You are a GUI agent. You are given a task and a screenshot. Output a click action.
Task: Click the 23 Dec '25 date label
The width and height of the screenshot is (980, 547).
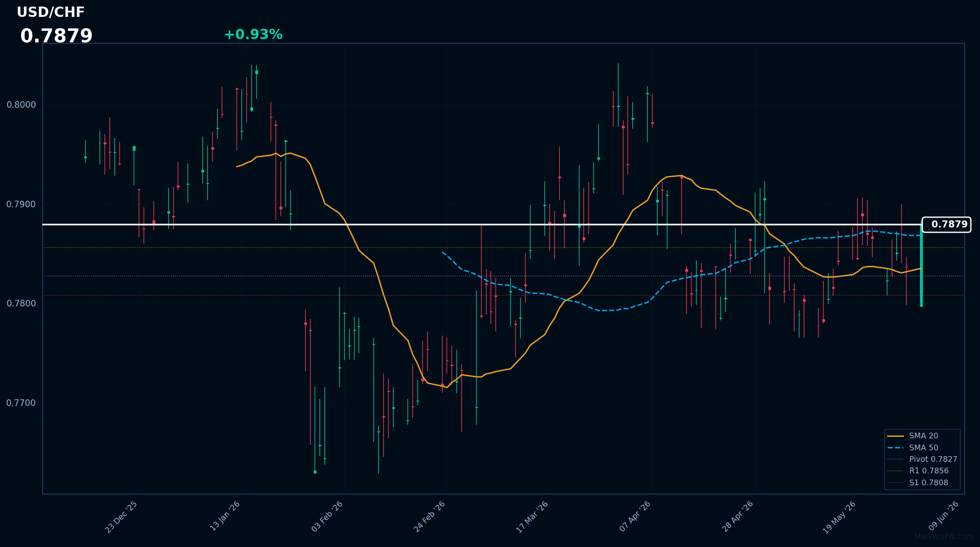121,517
